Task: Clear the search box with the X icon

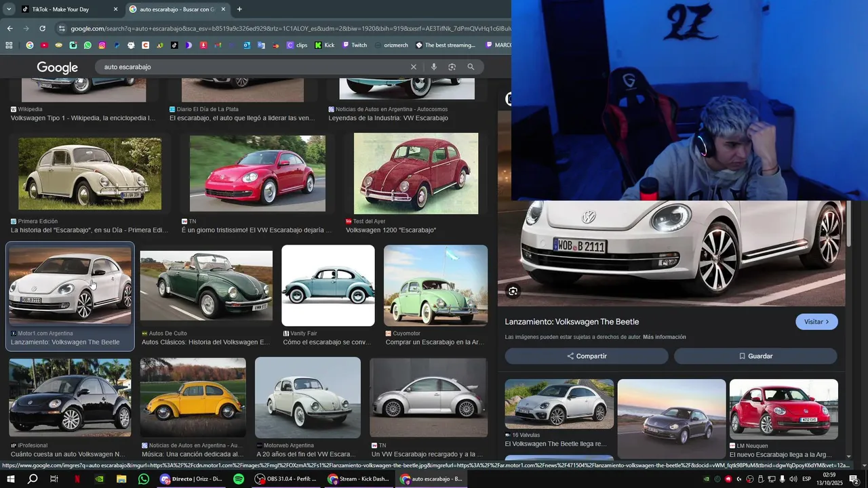Action: coord(413,67)
